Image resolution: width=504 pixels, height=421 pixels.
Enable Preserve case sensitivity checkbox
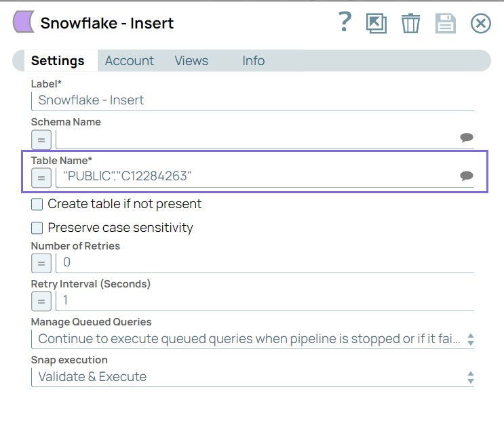tap(37, 228)
